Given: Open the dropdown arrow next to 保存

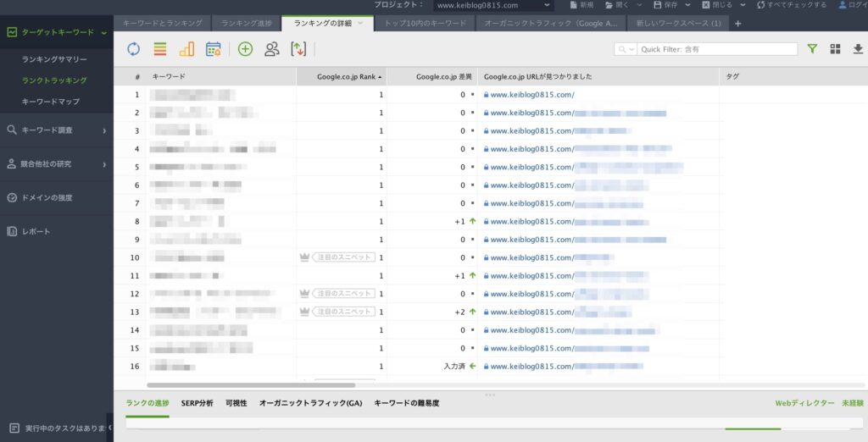Looking at the screenshot, I should click(x=688, y=5).
